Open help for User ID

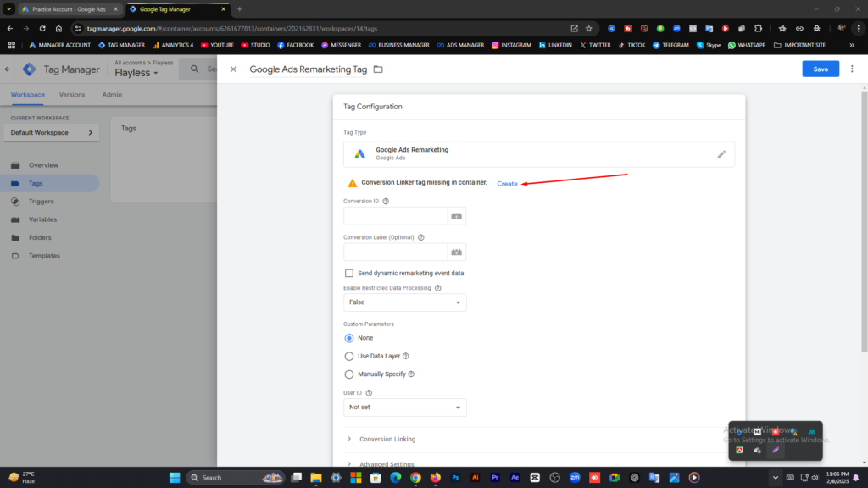[370, 393]
